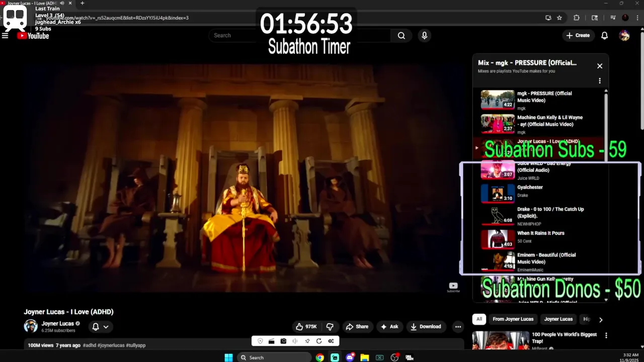This screenshot has height=362, width=644.
Task: Expand the subscription notification dropdown chevron
Action: tap(106, 327)
